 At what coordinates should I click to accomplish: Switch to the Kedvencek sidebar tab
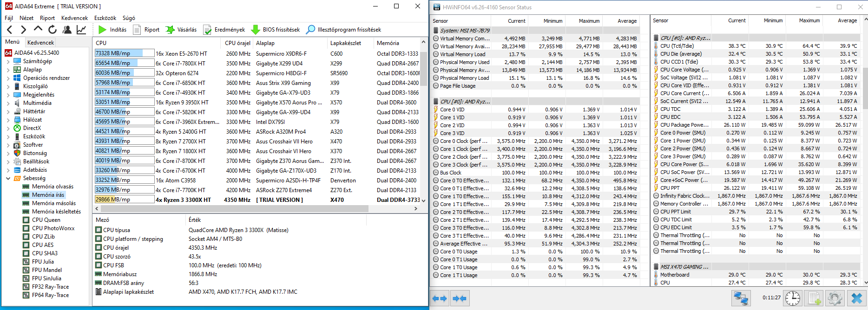tap(40, 42)
